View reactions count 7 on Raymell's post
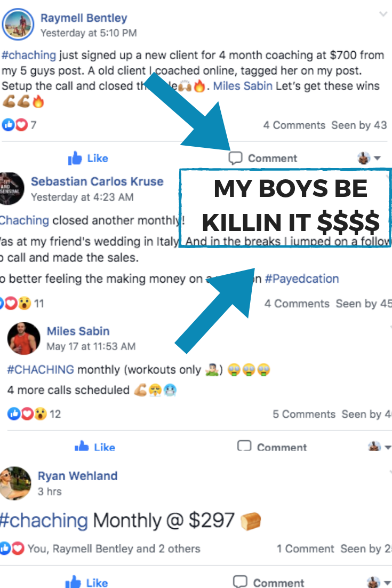Image resolution: width=392 pixels, height=588 pixels. point(19,125)
